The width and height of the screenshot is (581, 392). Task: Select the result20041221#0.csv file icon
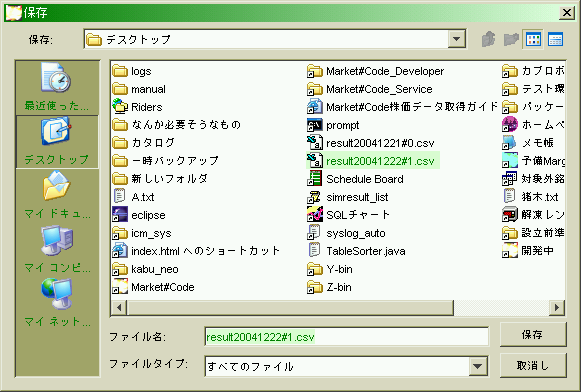click(315, 143)
